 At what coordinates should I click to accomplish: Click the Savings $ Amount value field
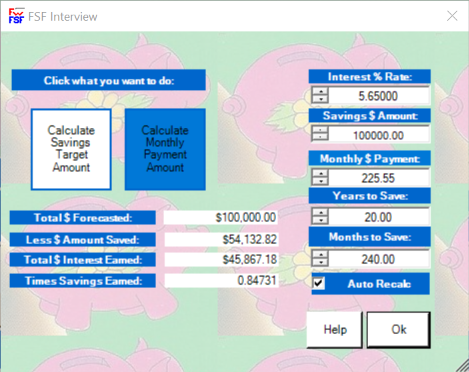point(379,135)
